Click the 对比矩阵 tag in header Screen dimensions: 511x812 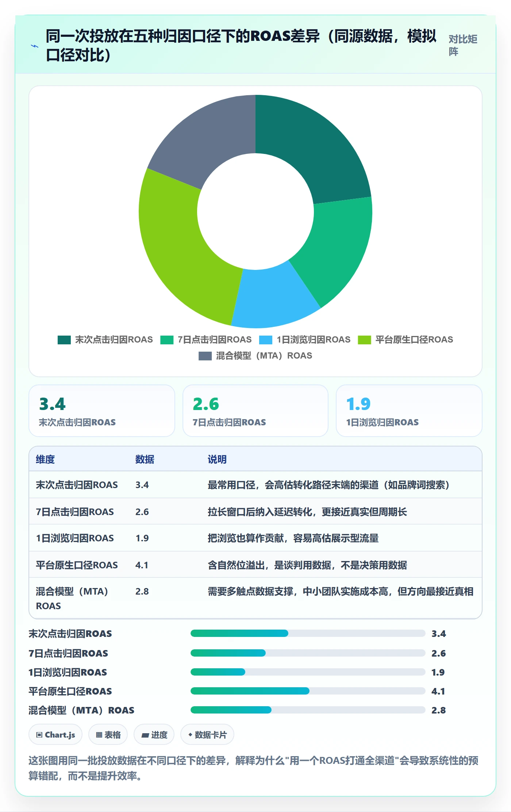[x=463, y=45]
